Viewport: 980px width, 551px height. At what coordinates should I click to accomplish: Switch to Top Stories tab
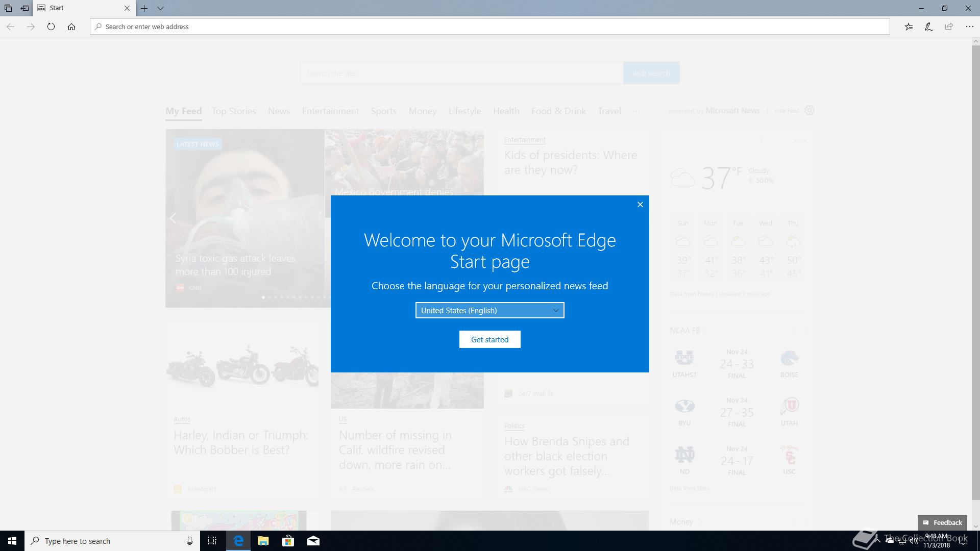(x=234, y=111)
